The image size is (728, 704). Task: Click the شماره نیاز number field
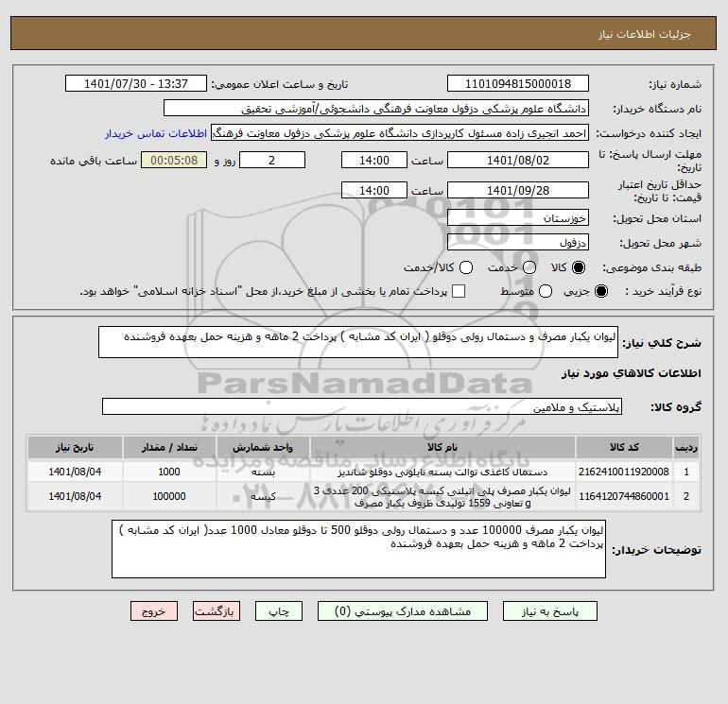(x=518, y=83)
